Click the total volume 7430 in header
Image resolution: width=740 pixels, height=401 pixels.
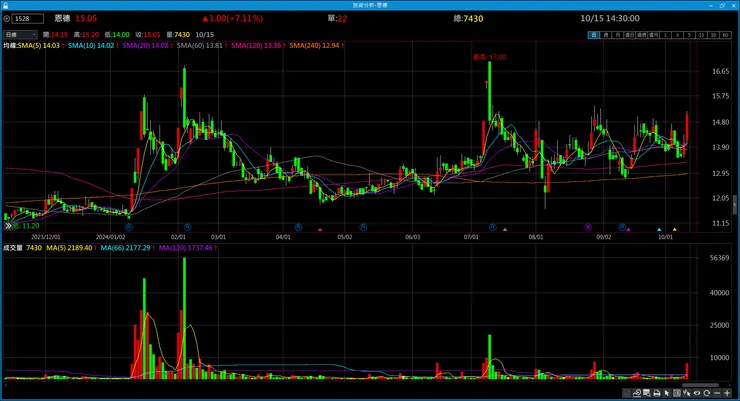pyautogui.click(x=473, y=18)
